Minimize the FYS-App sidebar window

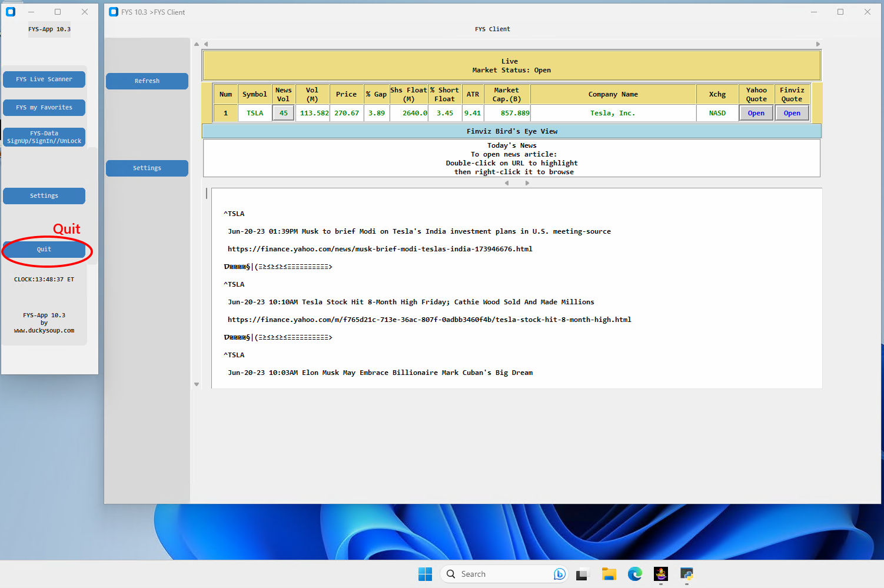click(31, 12)
